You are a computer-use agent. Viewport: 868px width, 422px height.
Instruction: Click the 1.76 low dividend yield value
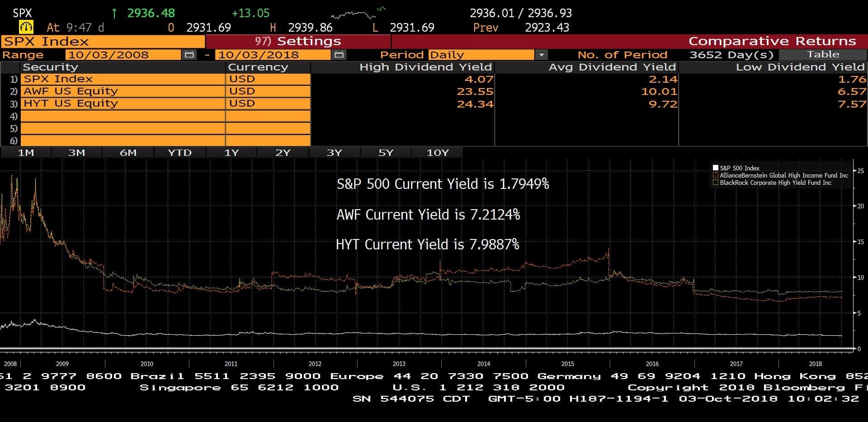coord(852,80)
